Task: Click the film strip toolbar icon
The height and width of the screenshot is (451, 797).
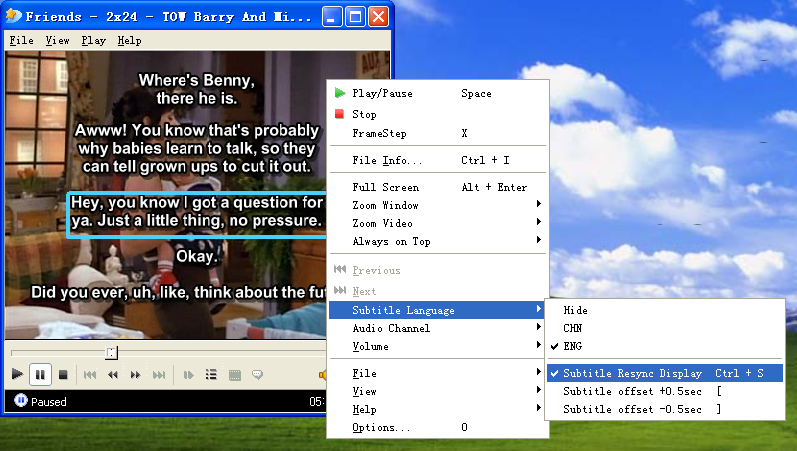Action: (x=234, y=375)
